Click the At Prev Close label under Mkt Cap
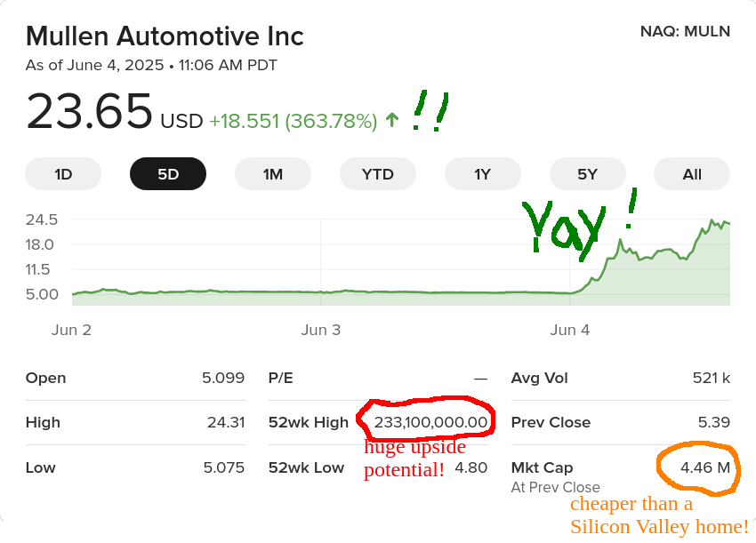 click(x=553, y=487)
